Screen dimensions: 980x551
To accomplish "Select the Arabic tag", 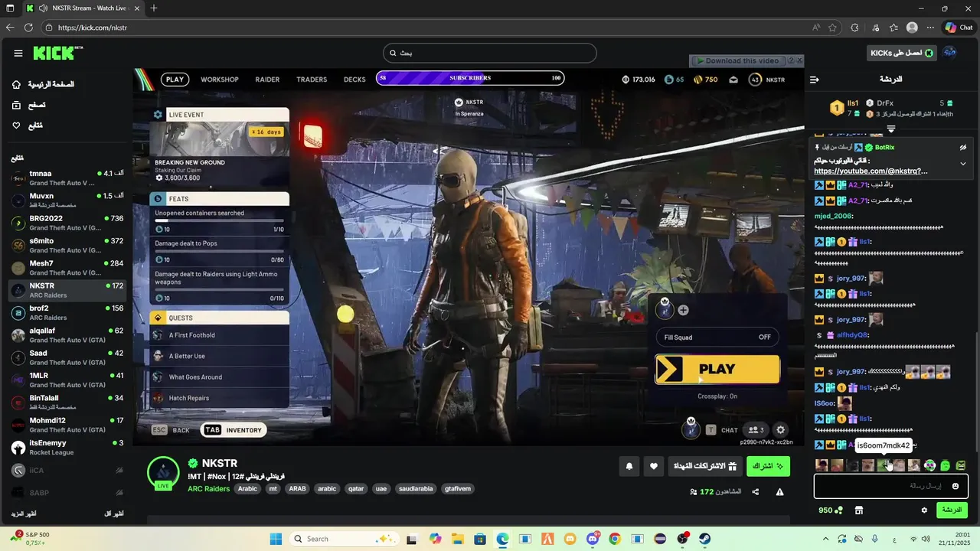I will [247, 488].
